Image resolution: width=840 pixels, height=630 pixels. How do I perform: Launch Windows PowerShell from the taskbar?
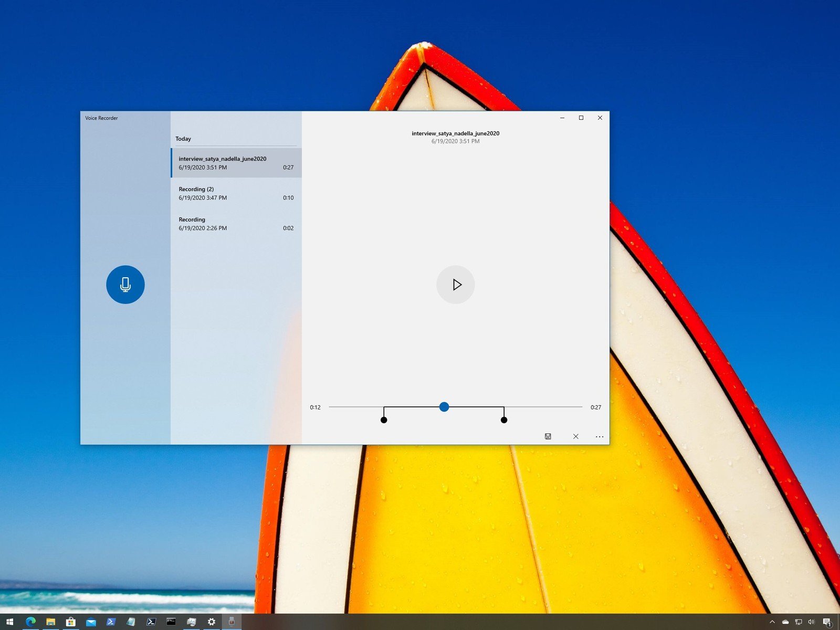tap(110, 621)
